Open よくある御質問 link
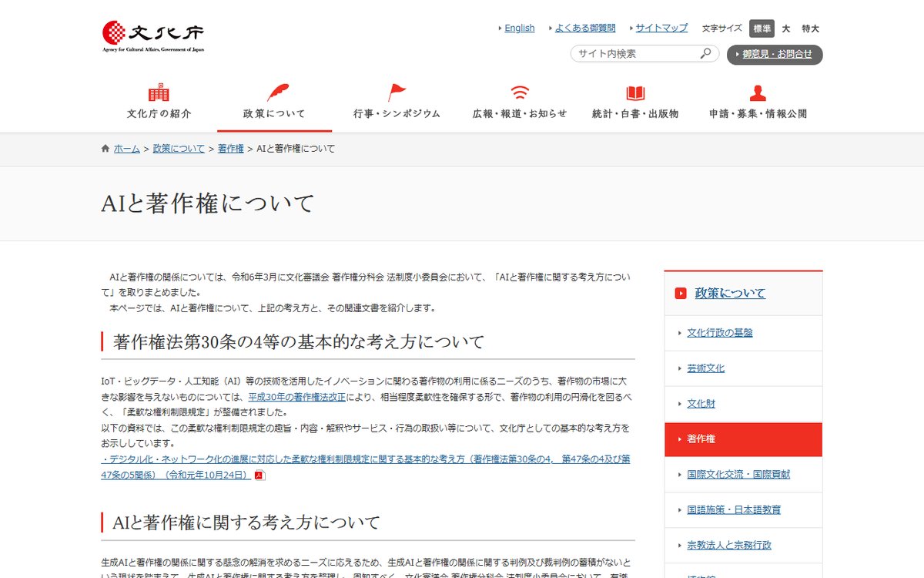Viewport: 924px width, 578px height. pos(585,28)
